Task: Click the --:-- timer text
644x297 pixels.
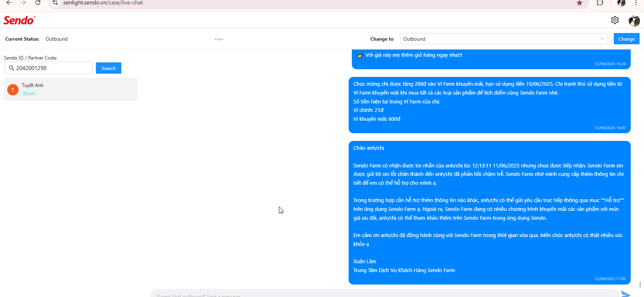Action: click(219, 39)
